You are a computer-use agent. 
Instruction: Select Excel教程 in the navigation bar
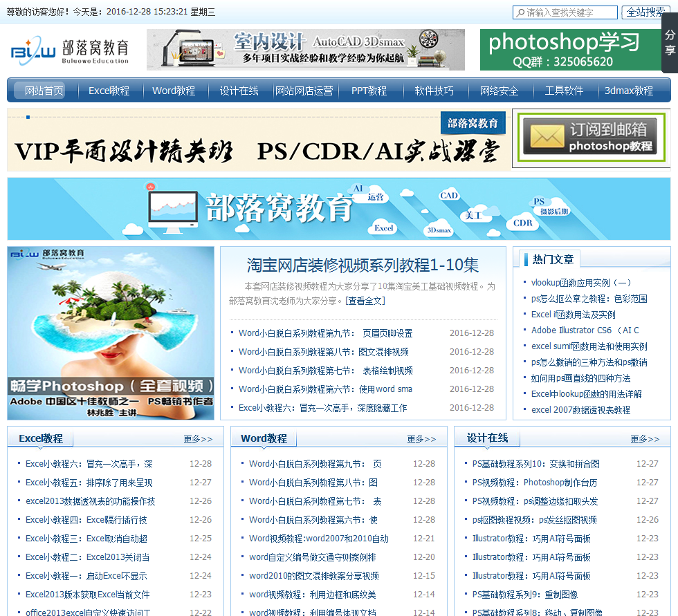click(x=109, y=91)
